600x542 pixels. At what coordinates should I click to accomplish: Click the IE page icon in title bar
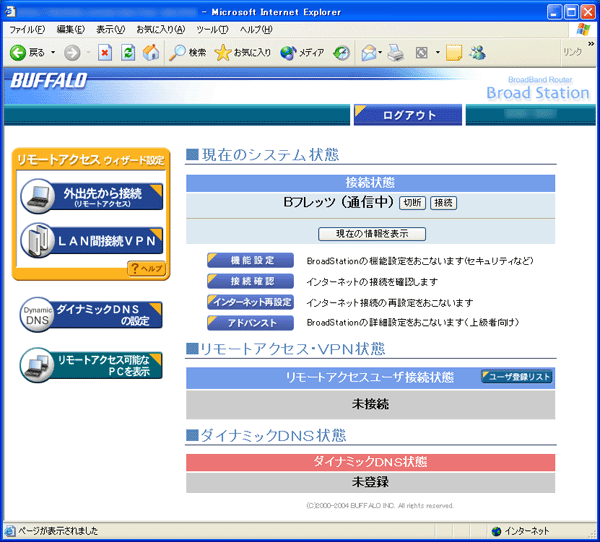[10, 12]
